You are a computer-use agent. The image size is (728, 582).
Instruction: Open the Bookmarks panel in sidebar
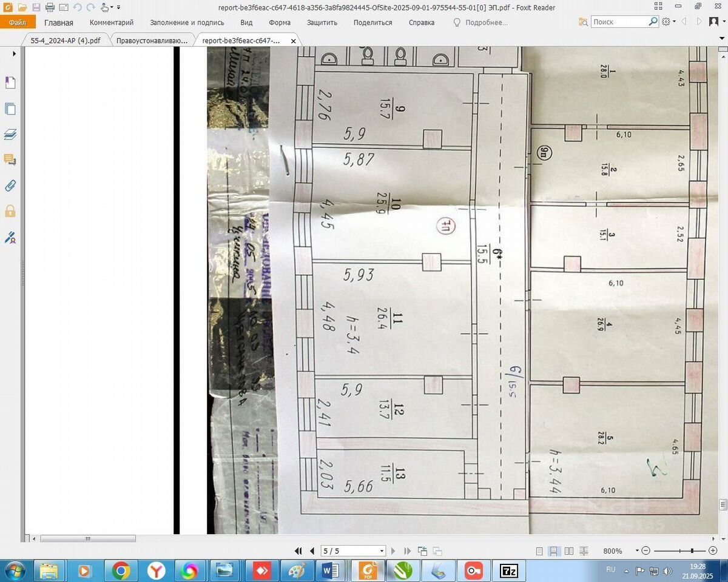pyautogui.click(x=10, y=83)
